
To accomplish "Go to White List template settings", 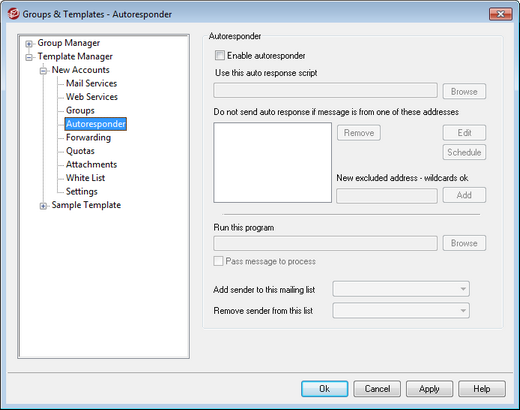I will [x=85, y=178].
